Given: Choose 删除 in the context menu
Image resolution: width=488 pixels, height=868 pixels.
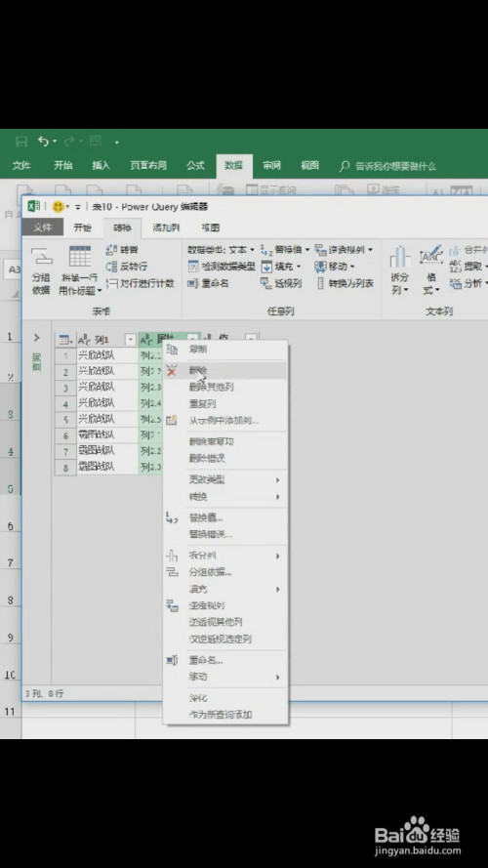Looking at the screenshot, I should coord(225,370).
